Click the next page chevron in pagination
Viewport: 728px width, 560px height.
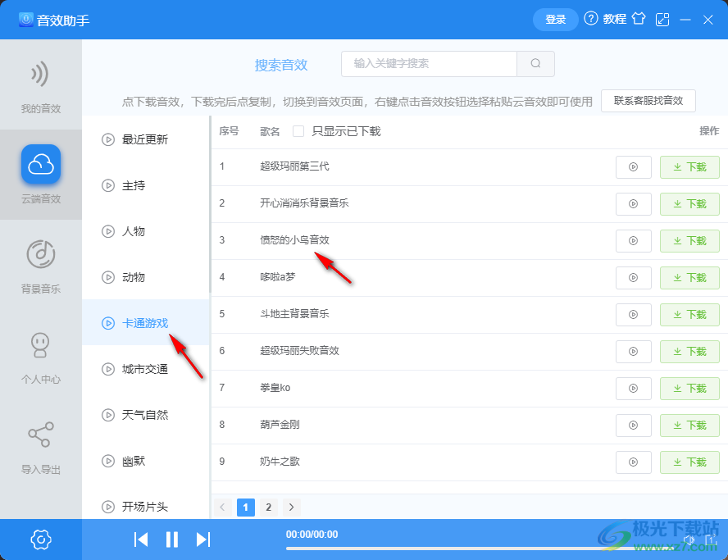(291, 508)
